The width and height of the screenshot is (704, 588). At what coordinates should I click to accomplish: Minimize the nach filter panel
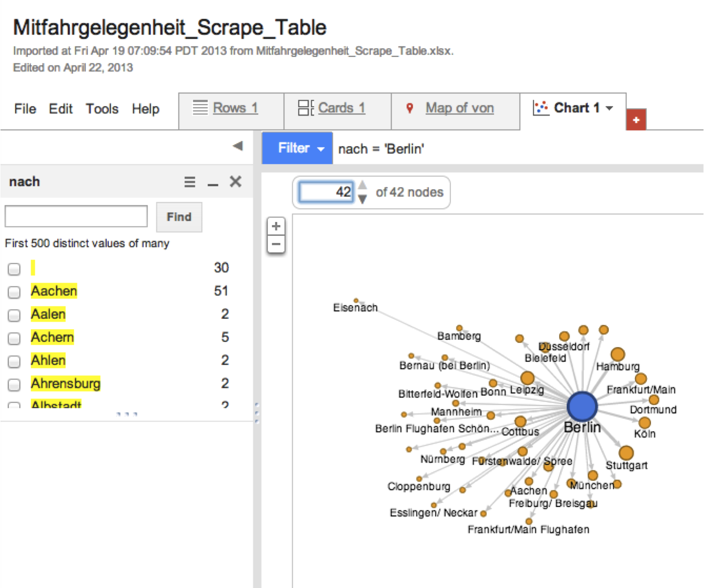[x=212, y=183]
